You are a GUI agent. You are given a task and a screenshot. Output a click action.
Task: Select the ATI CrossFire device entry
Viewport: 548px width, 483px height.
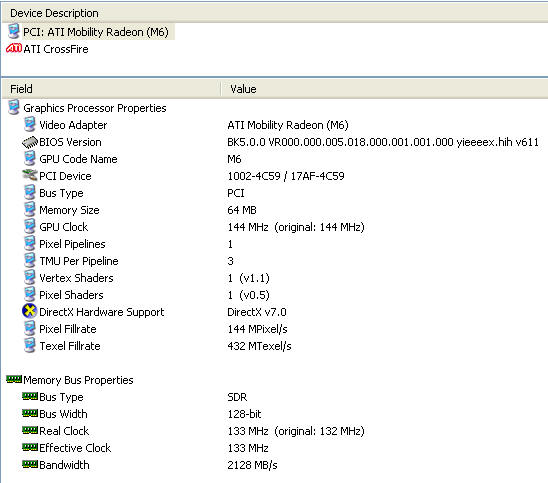pos(56,49)
